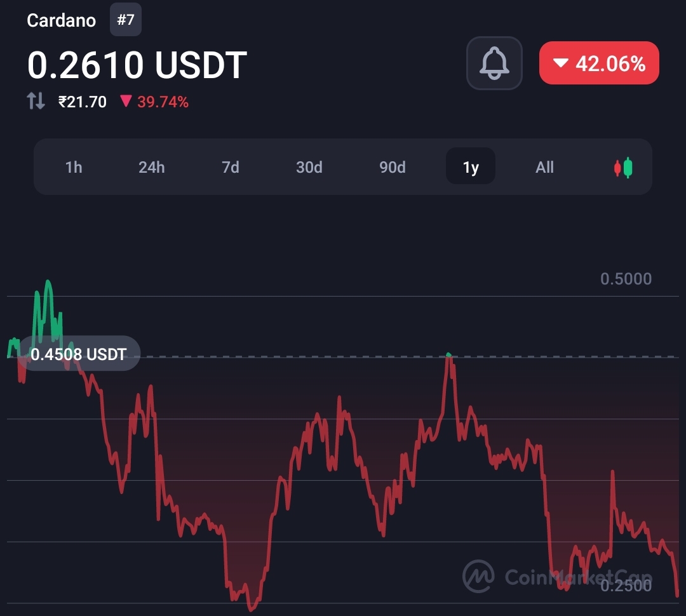Select the 1h time range
Screen dimensions: 686x616
coord(74,167)
